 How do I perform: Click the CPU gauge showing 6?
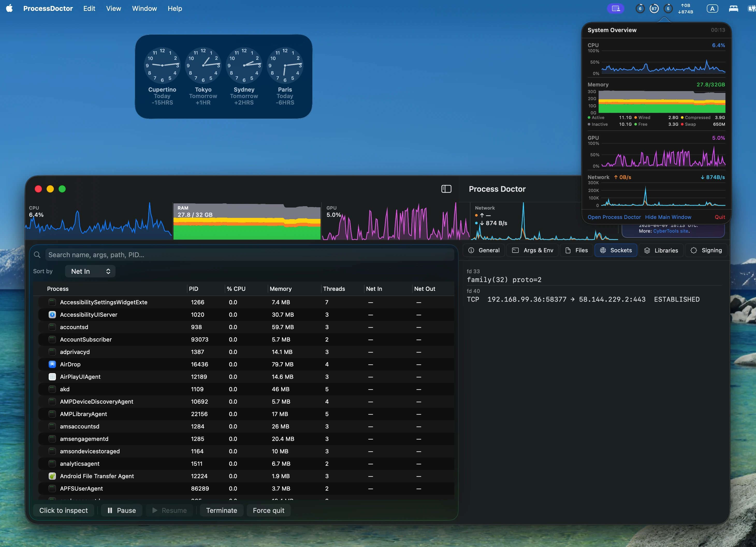(640, 9)
